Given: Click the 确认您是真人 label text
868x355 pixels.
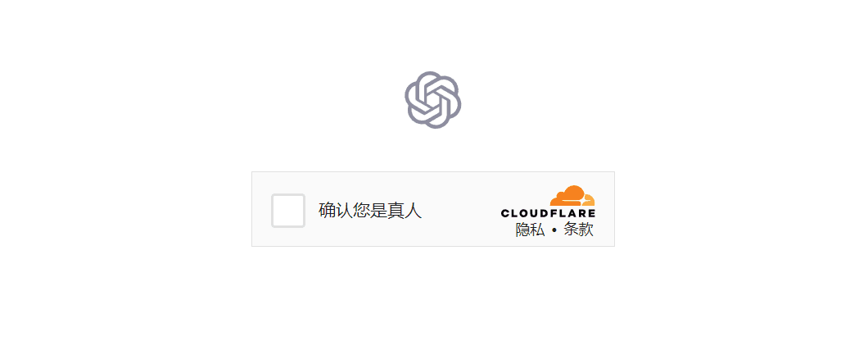Looking at the screenshot, I should [x=370, y=211].
